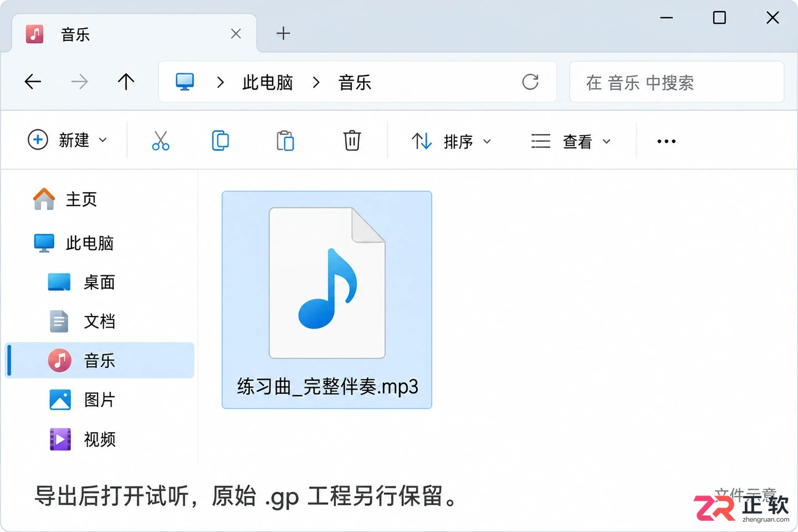Expand the chevron before 此电脑 in address bar
Viewport: 798px width, 532px height.
[x=221, y=83]
